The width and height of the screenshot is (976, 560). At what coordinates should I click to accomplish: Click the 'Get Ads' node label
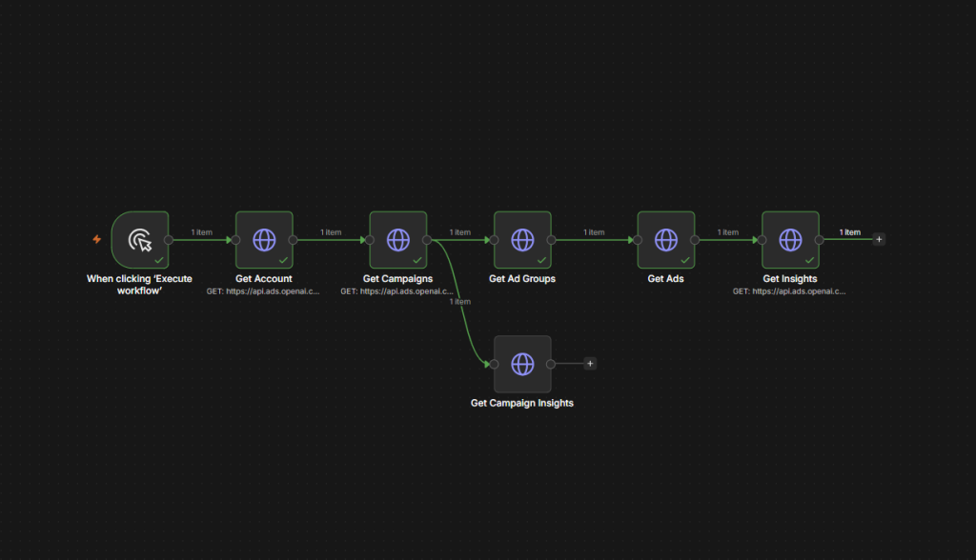666,279
